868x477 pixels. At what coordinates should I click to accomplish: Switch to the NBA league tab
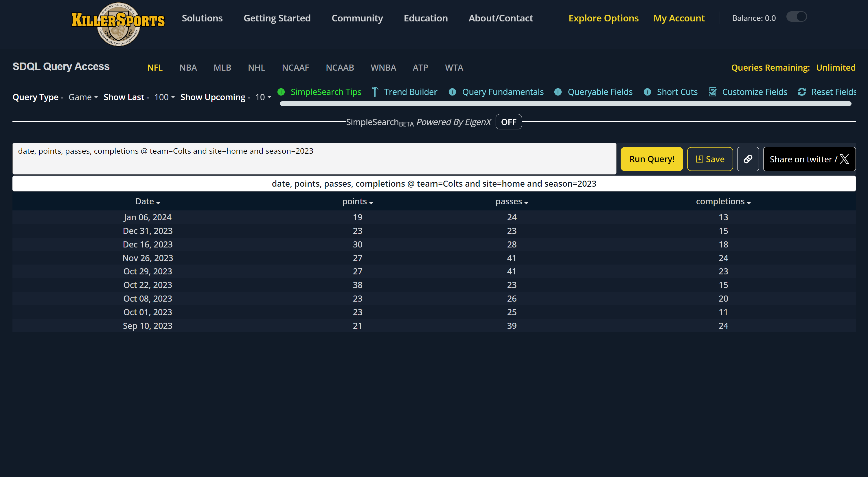(x=188, y=68)
